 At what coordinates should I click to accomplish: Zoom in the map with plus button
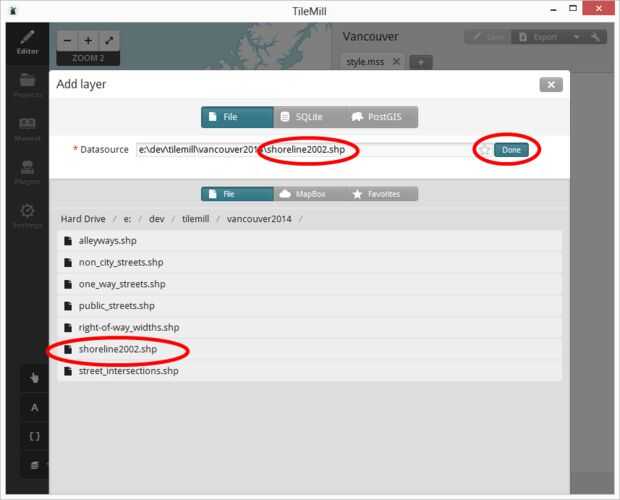coord(88,41)
